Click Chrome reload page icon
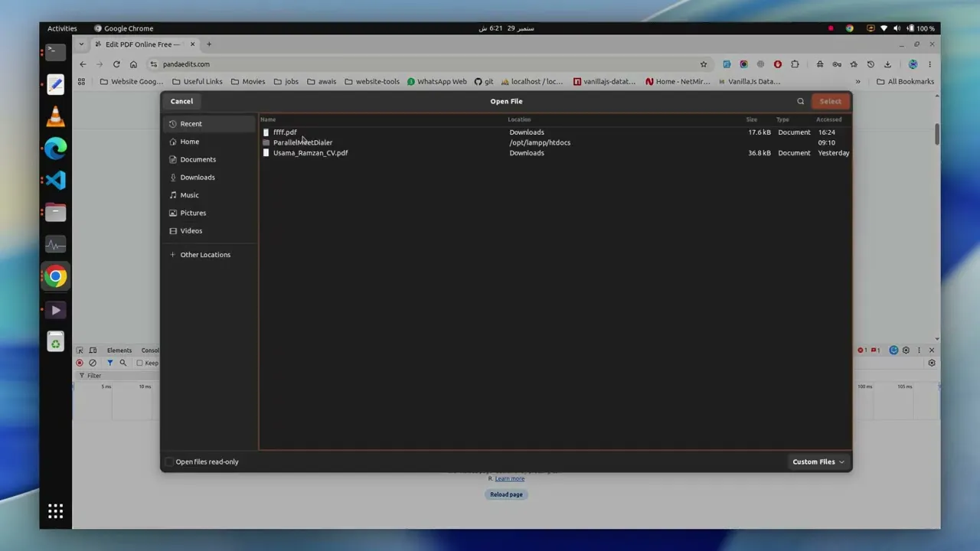Viewport: 980px width, 551px height. pyautogui.click(x=116, y=64)
